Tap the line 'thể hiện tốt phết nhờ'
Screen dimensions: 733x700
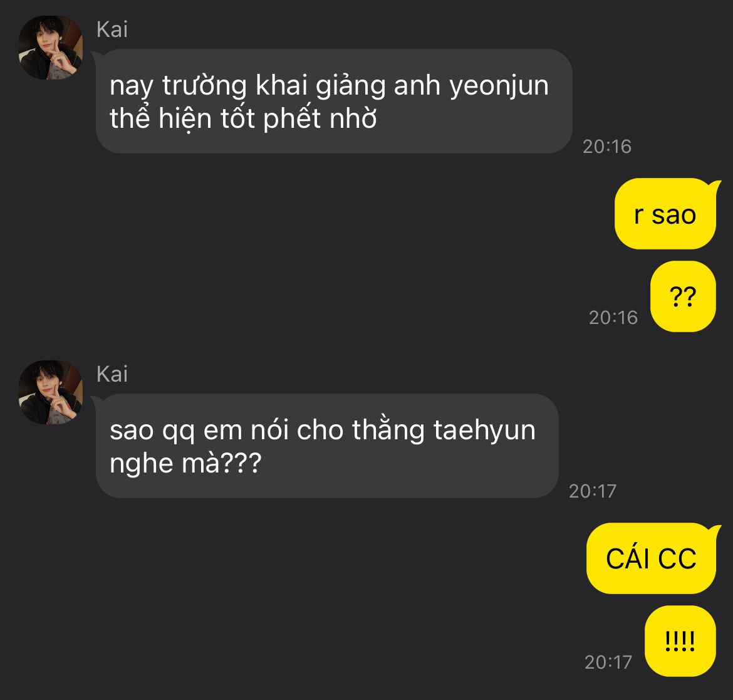(x=243, y=118)
